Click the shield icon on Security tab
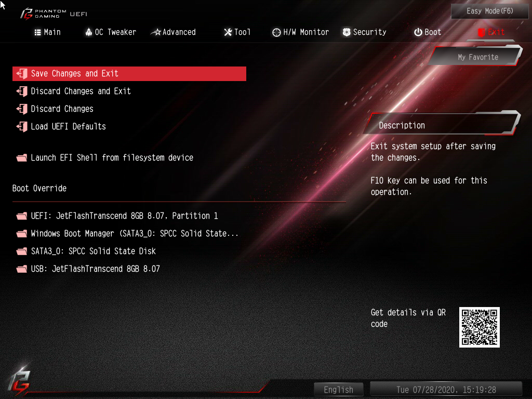This screenshot has width=532, height=399. (347, 32)
